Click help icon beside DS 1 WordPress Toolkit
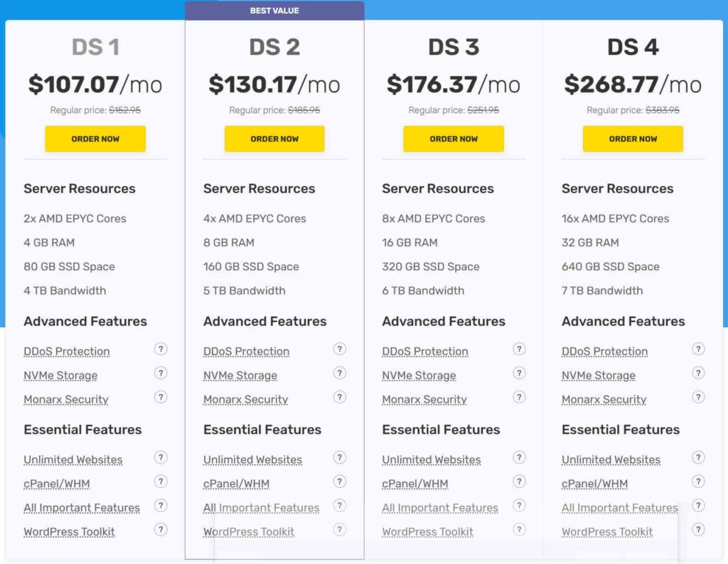The height and width of the screenshot is (564, 728). tap(161, 530)
